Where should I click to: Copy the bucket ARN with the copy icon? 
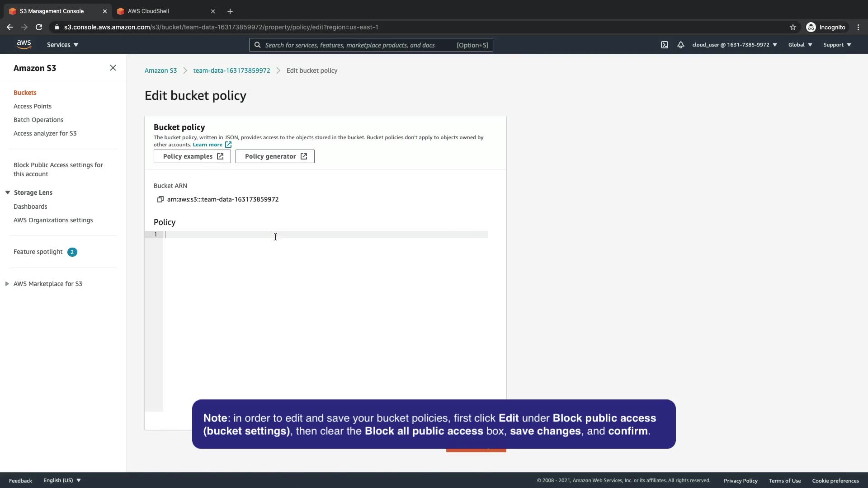point(160,199)
